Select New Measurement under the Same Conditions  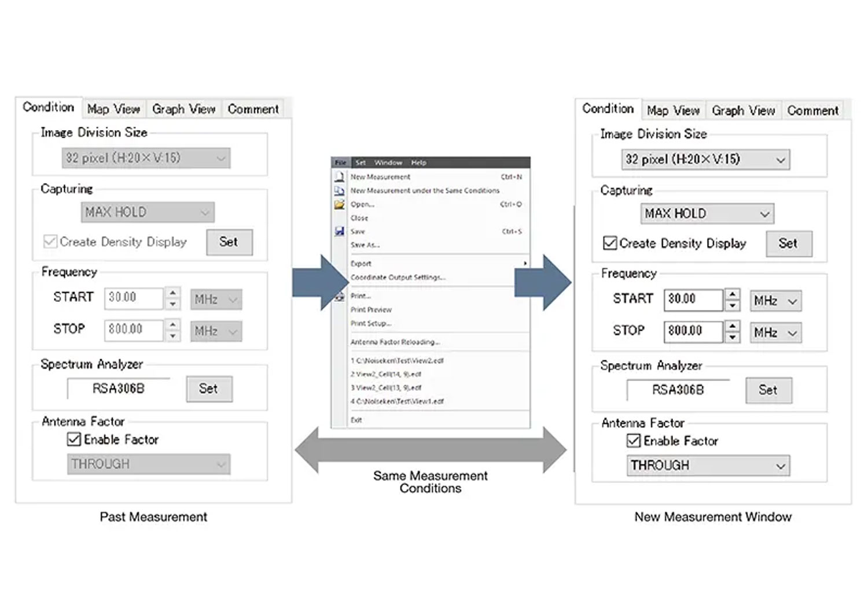pos(425,191)
